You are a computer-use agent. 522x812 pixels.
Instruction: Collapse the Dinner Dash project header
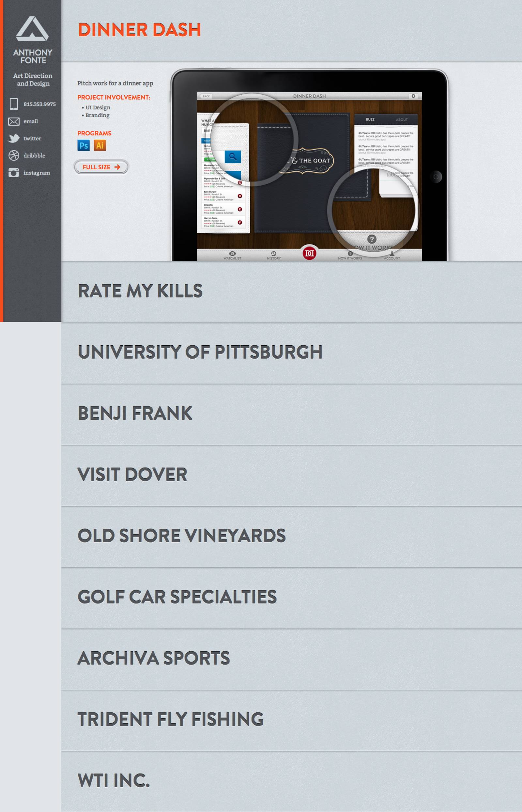139,30
